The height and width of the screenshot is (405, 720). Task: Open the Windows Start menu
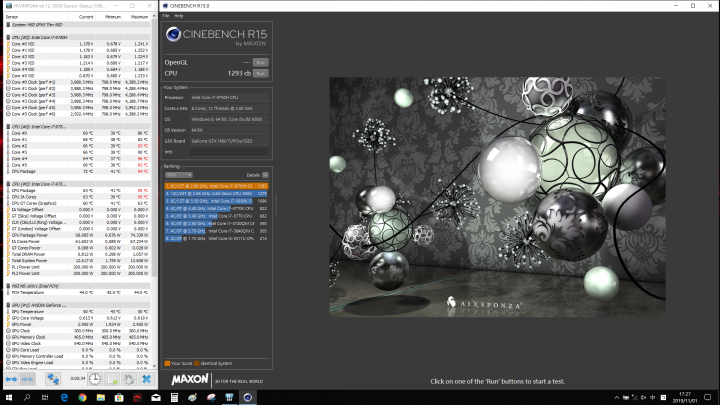pyautogui.click(x=8, y=397)
